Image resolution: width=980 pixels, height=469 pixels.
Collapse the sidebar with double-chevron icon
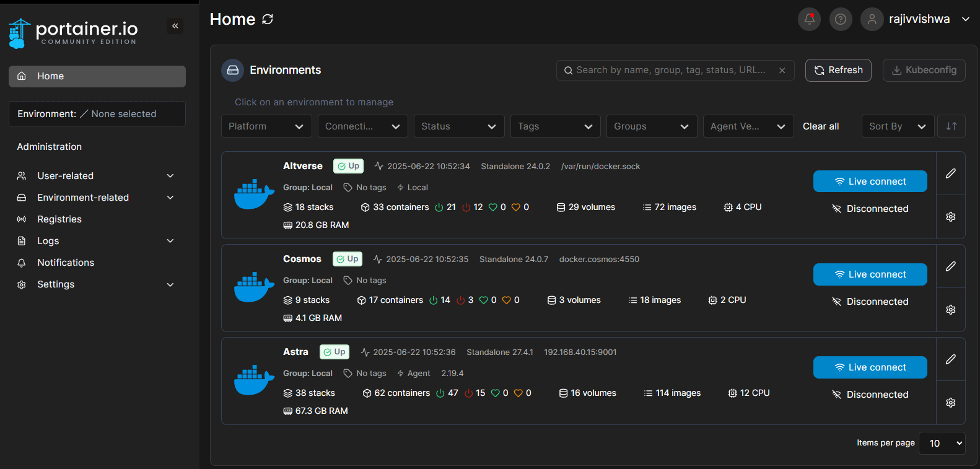click(175, 26)
